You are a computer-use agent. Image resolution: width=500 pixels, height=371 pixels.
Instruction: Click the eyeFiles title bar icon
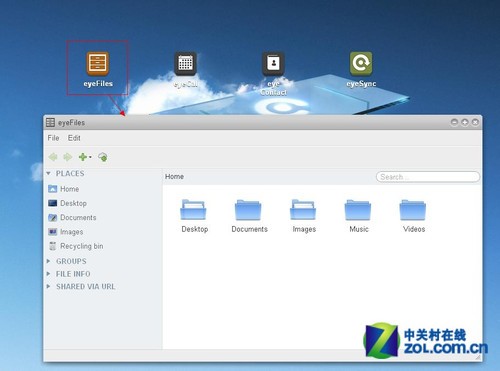click(50, 122)
